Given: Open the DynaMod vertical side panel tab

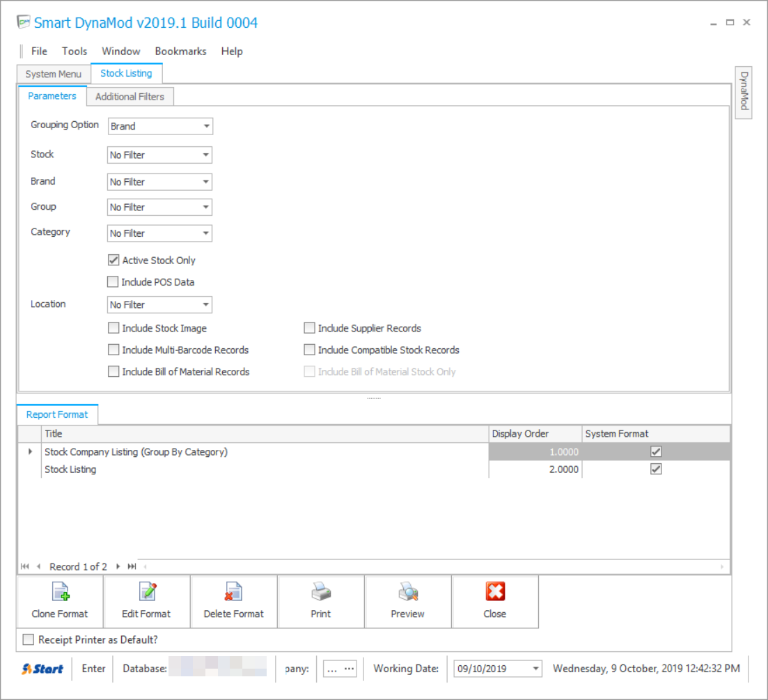Looking at the screenshot, I should (x=744, y=92).
